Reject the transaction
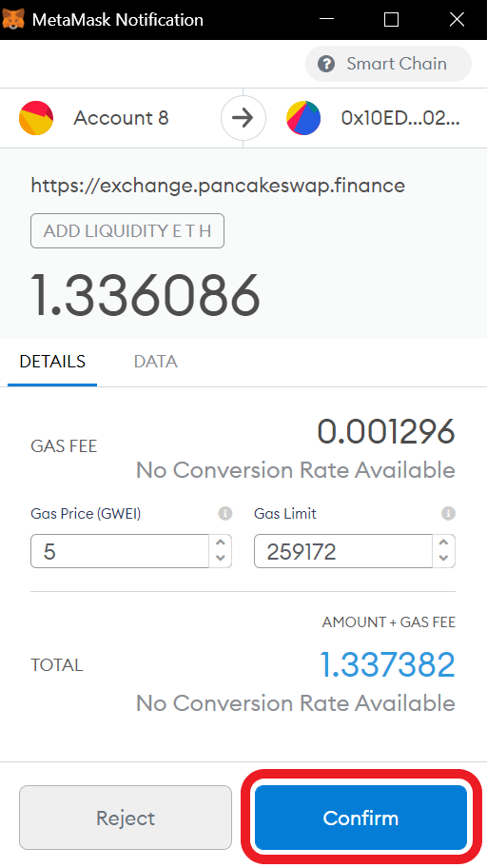 pos(126,818)
